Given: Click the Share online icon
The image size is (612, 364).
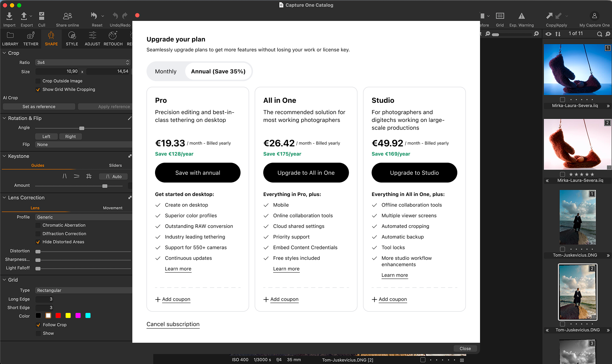Looking at the screenshot, I should tap(67, 16).
